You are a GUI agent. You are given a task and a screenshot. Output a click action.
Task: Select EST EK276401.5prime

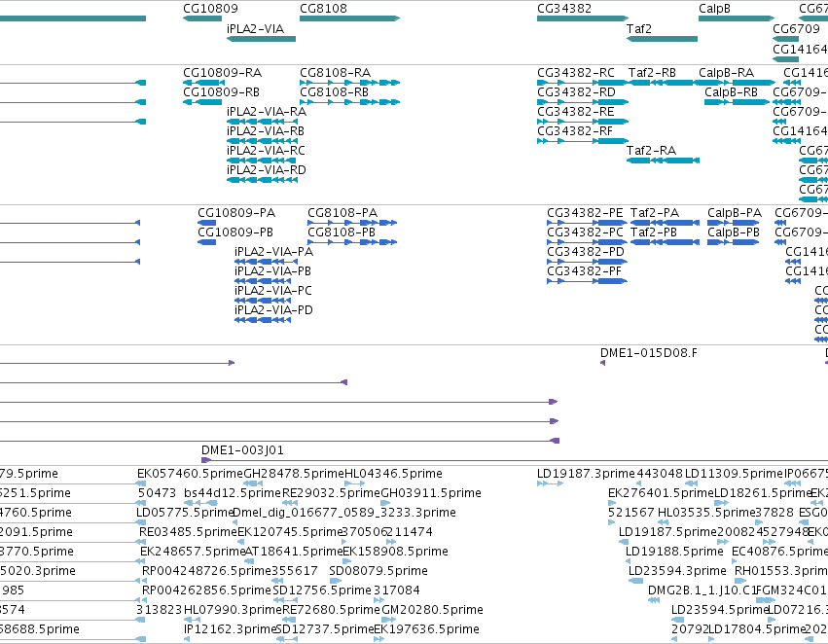[661, 493]
